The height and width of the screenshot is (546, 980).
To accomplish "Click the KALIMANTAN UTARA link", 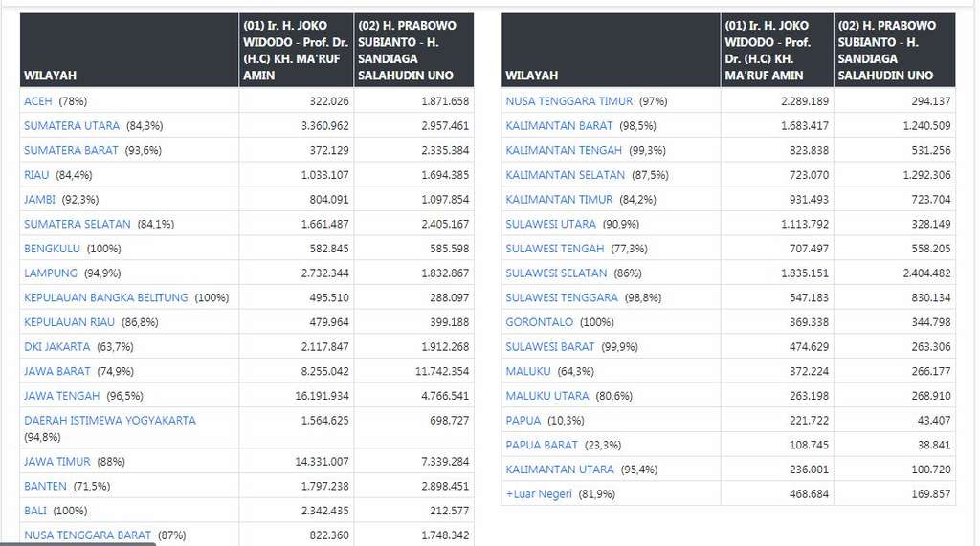I will 560,470.
